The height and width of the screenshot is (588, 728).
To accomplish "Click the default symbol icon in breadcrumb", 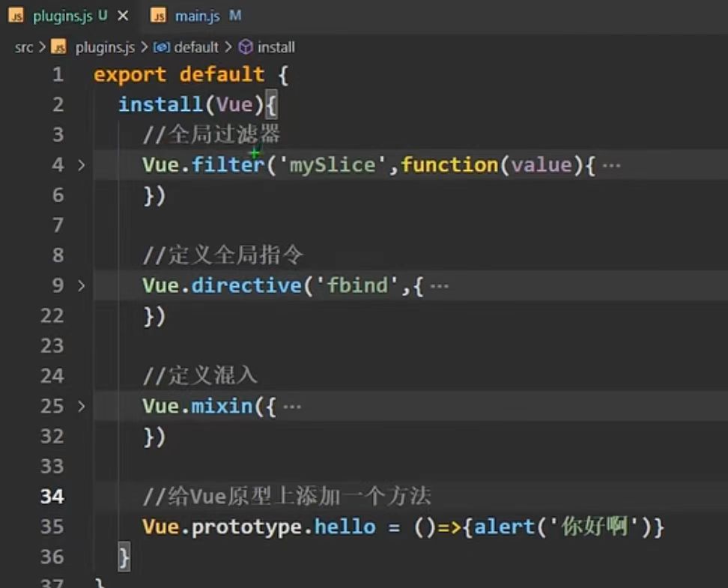I will pyautogui.click(x=161, y=47).
